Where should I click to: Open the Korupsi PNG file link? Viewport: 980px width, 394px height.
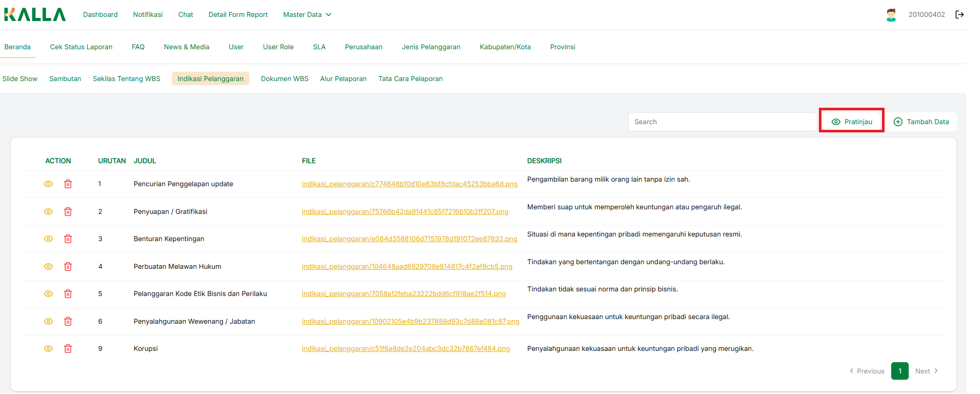click(405, 349)
